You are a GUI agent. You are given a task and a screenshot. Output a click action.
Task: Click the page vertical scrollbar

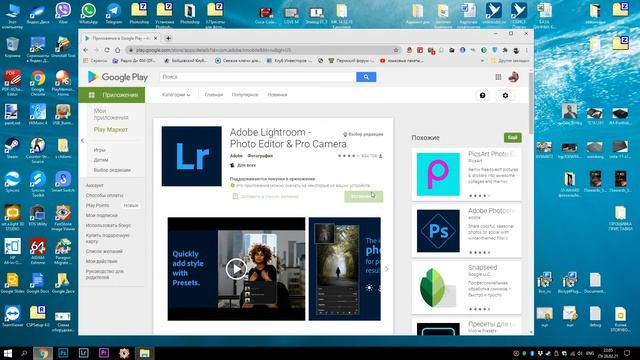pos(531,102)
